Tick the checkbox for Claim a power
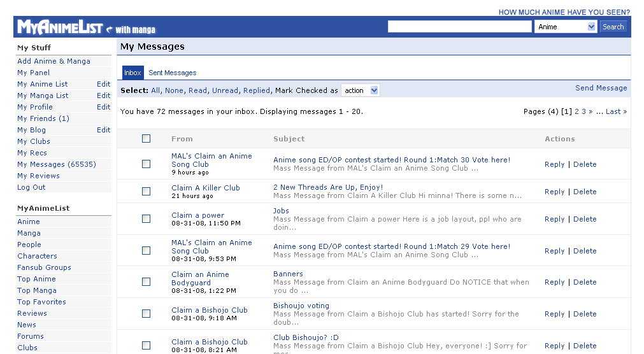644x354 pixels. click(147, 219)
